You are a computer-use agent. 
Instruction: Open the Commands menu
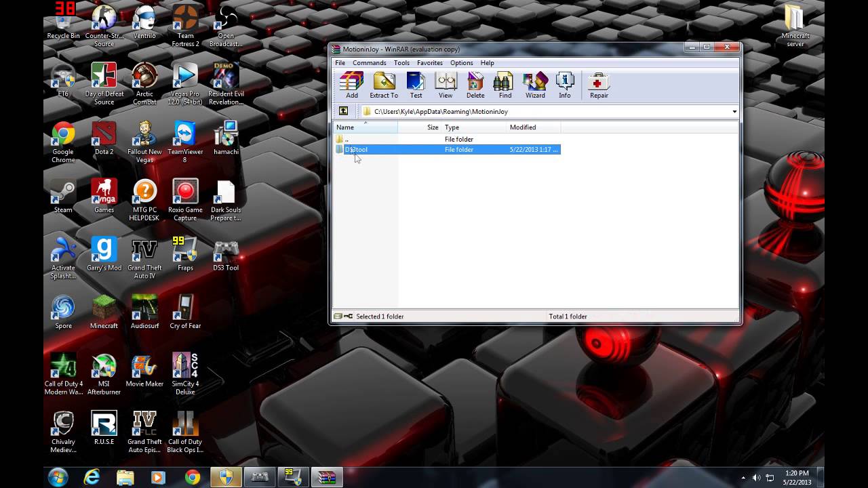pyautogui.click(x=369, y=63)
